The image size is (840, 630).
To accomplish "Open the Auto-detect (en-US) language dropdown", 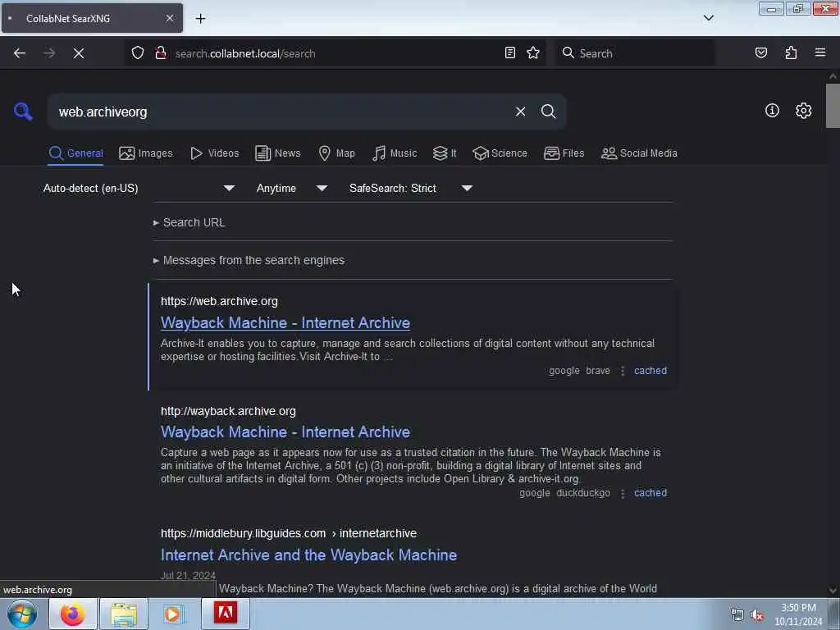I will click(139, 188).
